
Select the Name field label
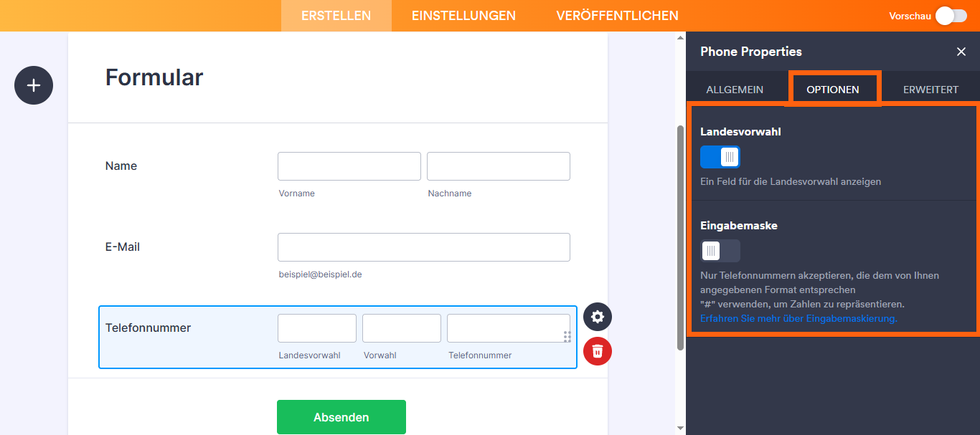[x=121, y=166]
